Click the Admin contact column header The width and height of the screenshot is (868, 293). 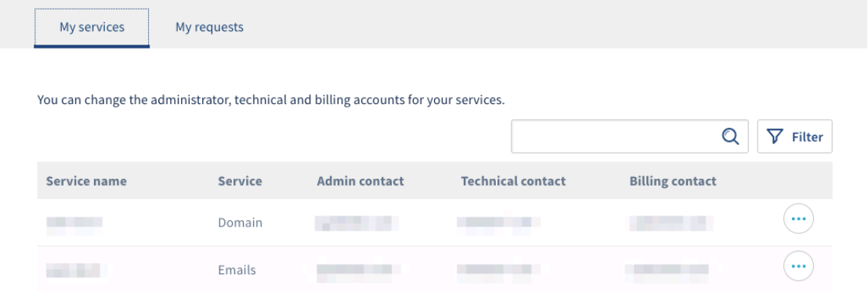click(360, 181)
